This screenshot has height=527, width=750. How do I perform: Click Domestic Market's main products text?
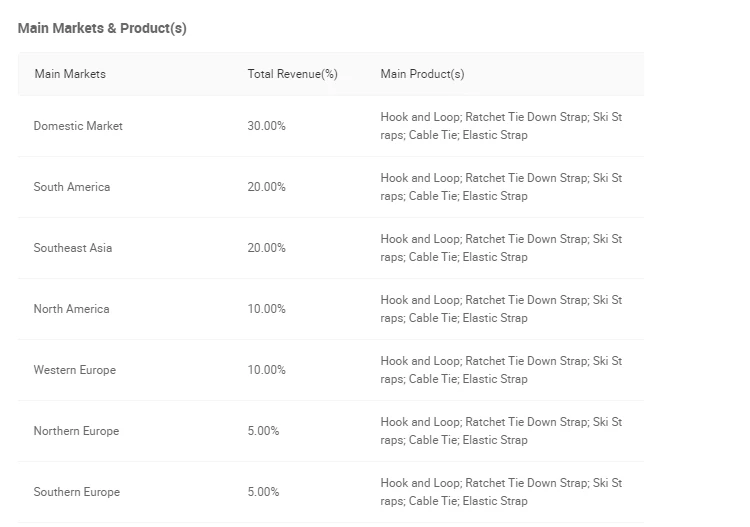point(501,126)
